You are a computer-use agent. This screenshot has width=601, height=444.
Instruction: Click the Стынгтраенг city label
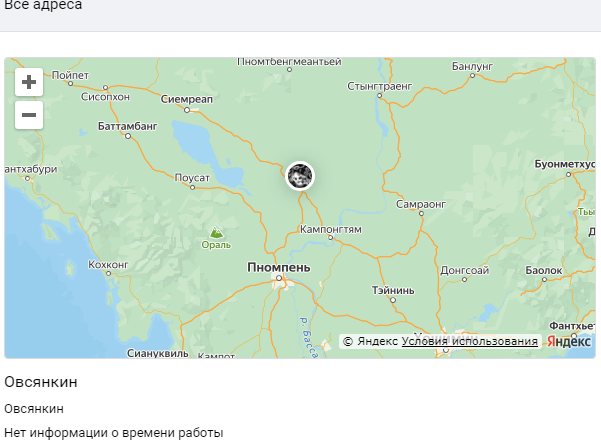(379, 86)
